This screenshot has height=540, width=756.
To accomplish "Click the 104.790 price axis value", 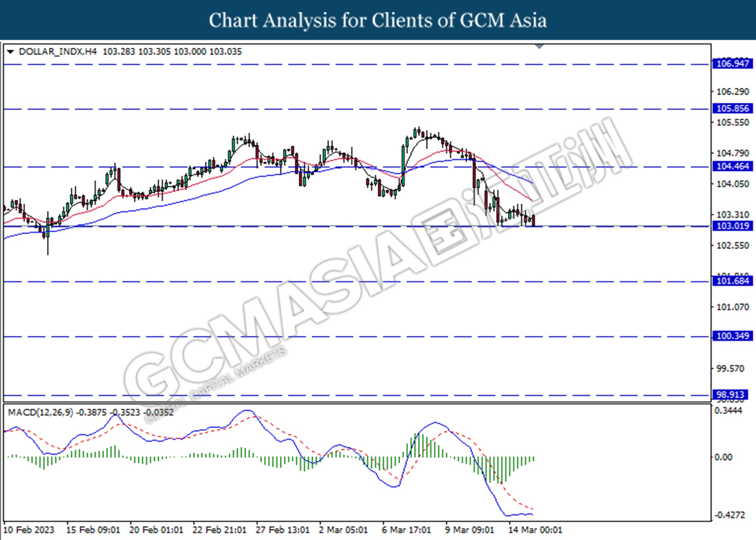I will coord(733,153).
